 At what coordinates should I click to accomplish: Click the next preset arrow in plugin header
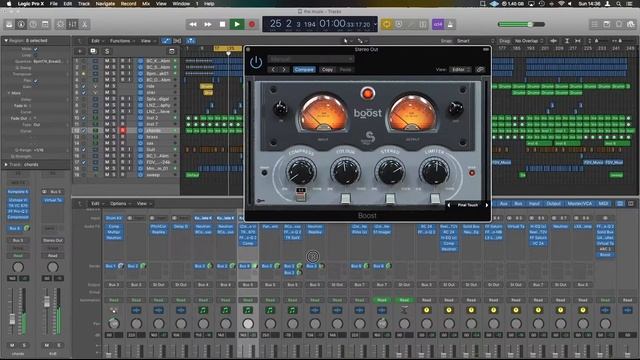[x=284, y=70]
